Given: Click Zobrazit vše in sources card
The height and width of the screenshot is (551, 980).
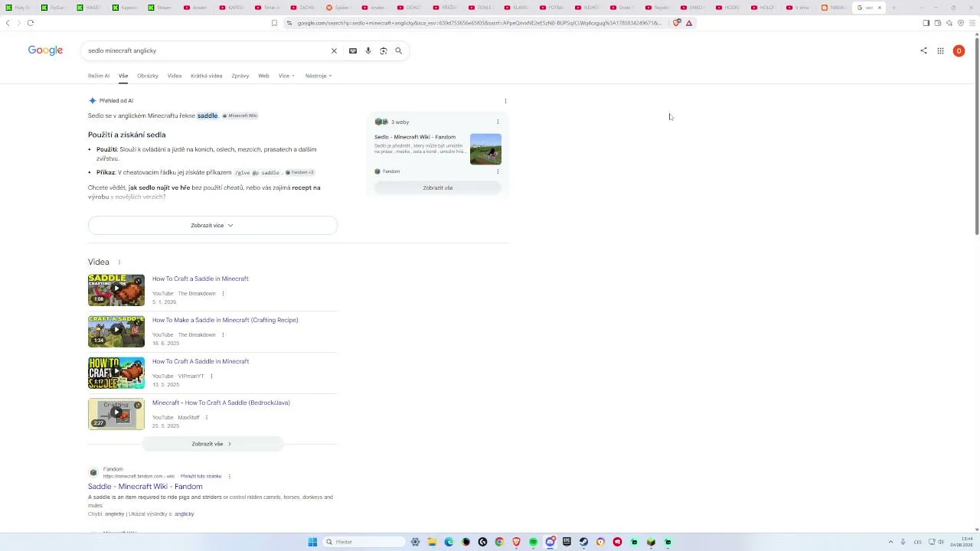Looking at the screenshot, I should 438,188.
